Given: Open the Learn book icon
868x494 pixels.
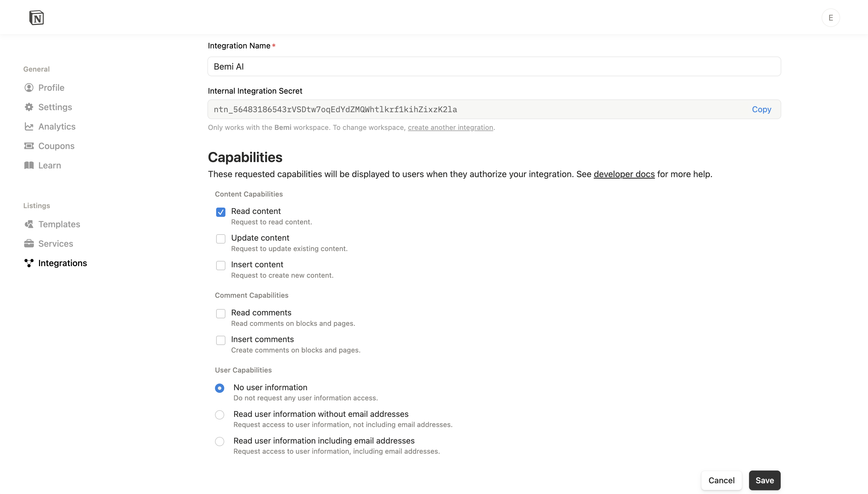Looking at the screenshot, I should click(x=29, y=165).
